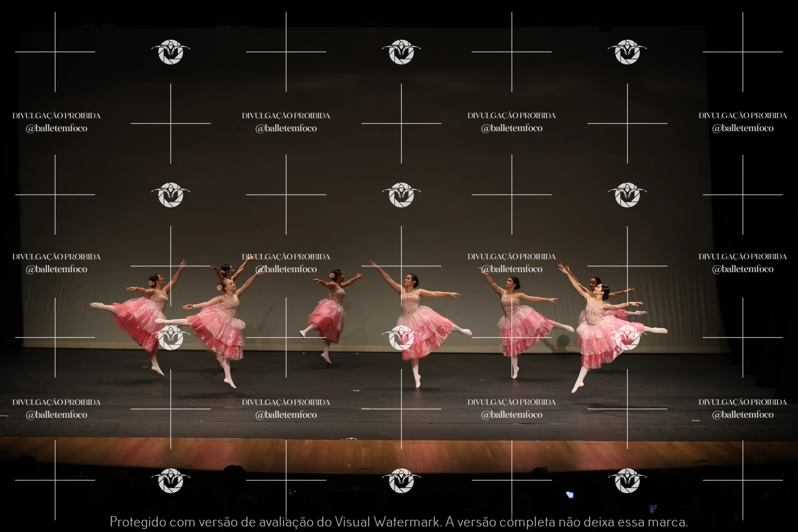Click the top-left camera-flower watermark logo
The image size is (798, 532).
(171, 52)
